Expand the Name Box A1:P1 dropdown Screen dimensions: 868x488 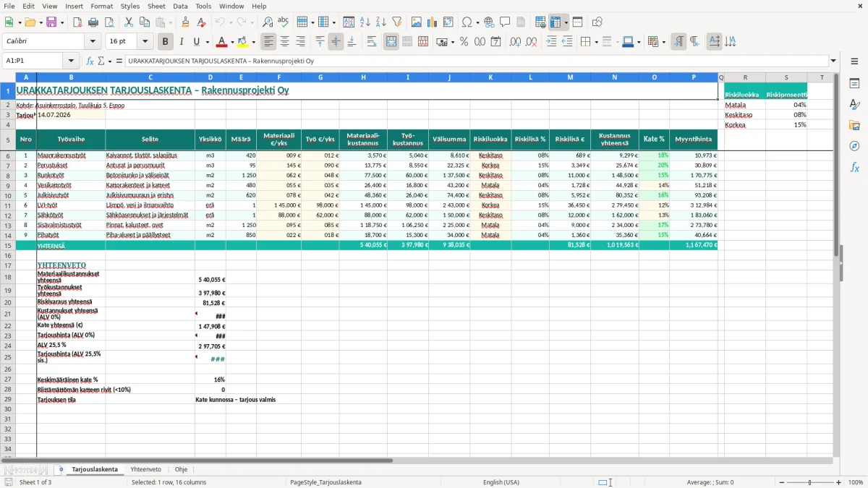click(x=71, y=61)
